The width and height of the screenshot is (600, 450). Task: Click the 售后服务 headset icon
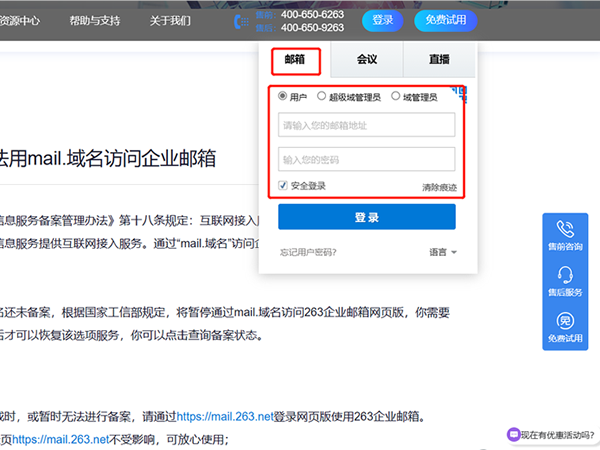coord(567,275)
